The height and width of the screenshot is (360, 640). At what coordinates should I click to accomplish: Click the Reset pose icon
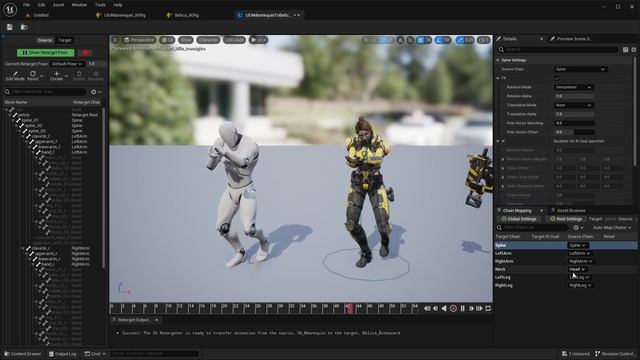33,73
